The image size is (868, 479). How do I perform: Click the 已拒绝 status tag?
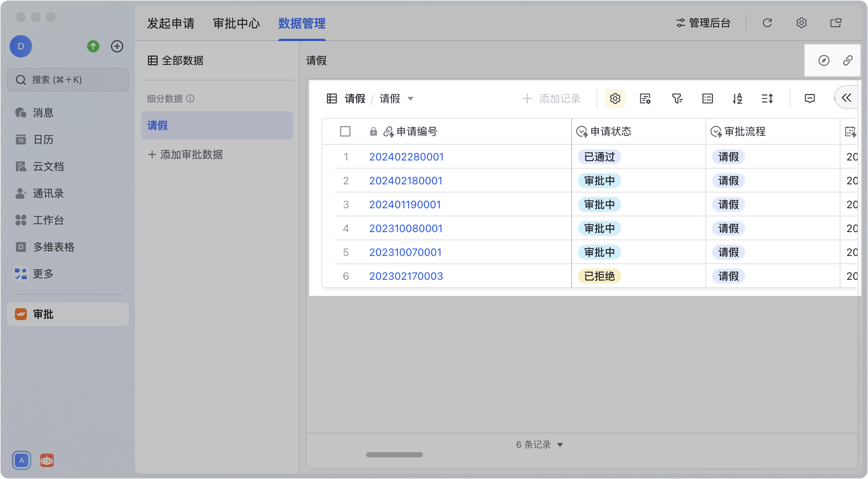(600, 276)
